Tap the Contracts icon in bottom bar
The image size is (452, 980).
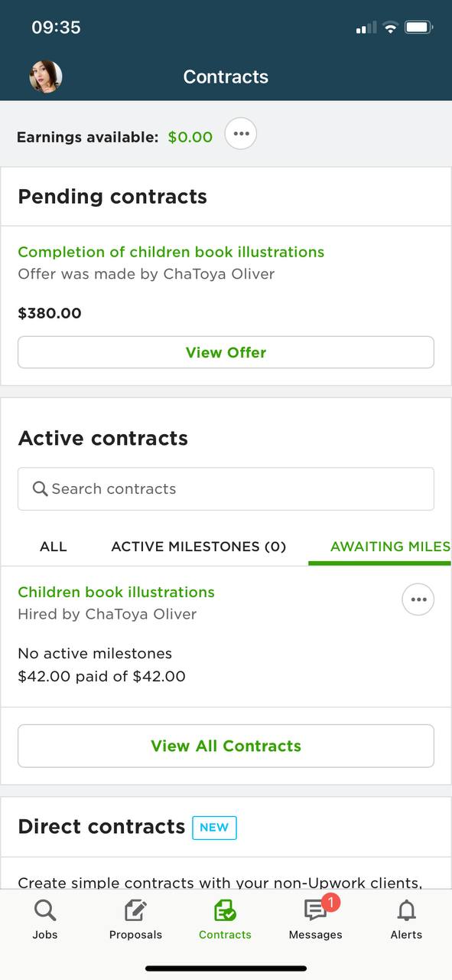[x=225, y=910]
